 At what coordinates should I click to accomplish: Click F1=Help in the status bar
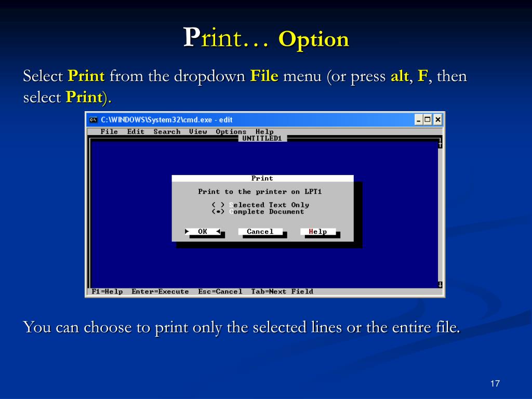tap(107, 291)
